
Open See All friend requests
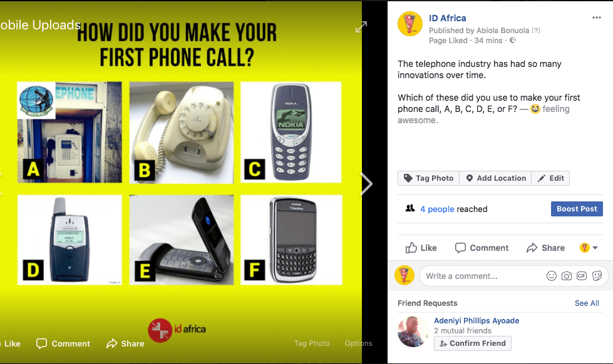click(587, 303)
